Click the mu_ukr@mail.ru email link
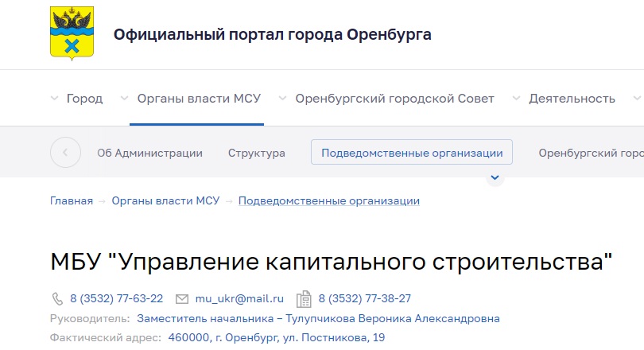Screen dimensions: 644x350 click(x=239, y=299)
